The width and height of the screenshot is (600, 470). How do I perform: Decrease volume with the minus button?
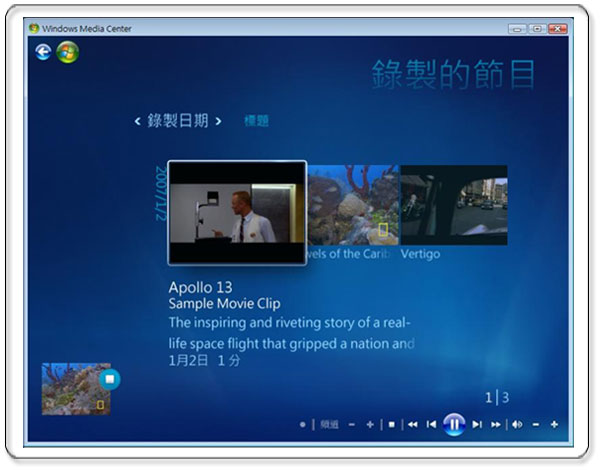point(536,424)
